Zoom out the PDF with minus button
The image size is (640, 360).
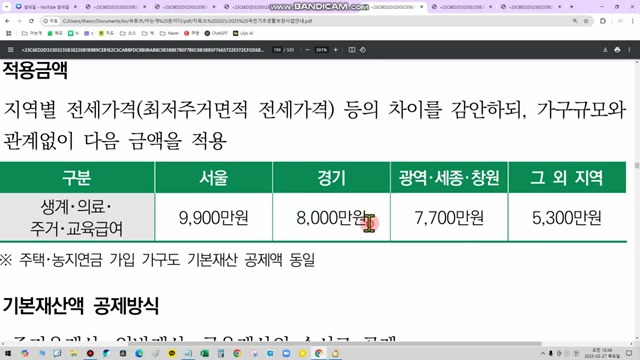click(x=307, y=50)
